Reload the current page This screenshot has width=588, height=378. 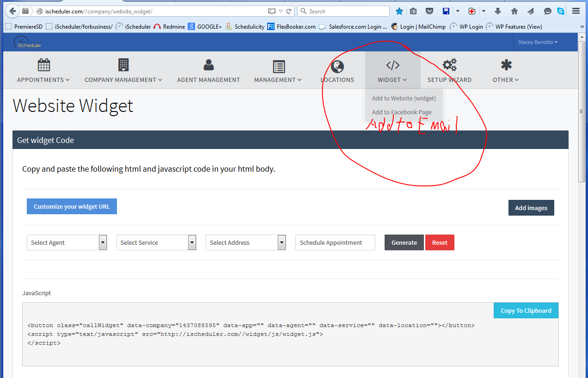point(289,11)
